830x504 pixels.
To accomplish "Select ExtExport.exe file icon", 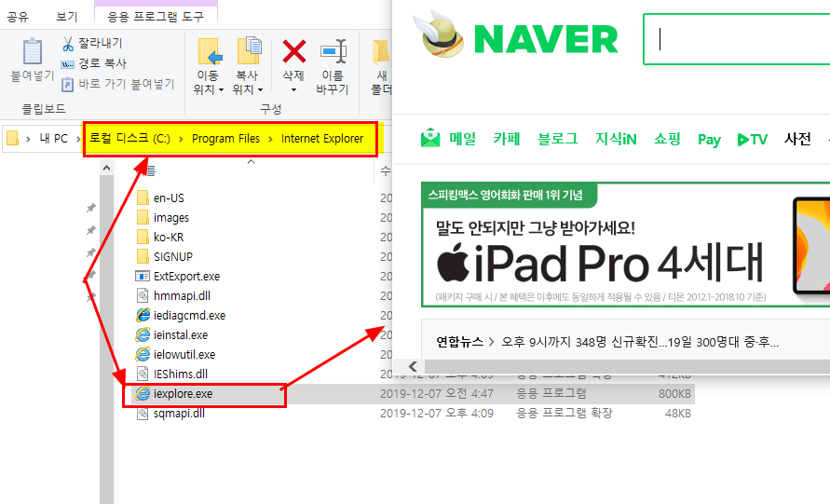I will 143,277.
